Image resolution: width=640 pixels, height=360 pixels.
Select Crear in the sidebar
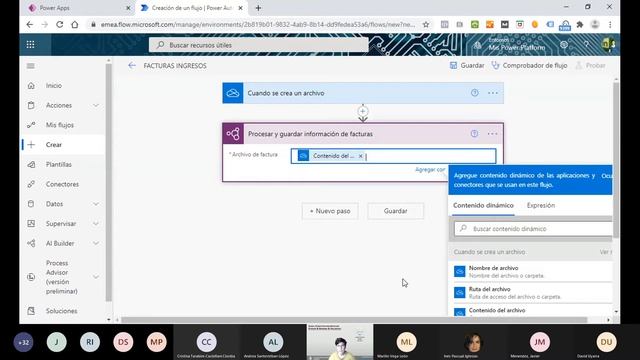pyautogui.click(x=53, y=144)
